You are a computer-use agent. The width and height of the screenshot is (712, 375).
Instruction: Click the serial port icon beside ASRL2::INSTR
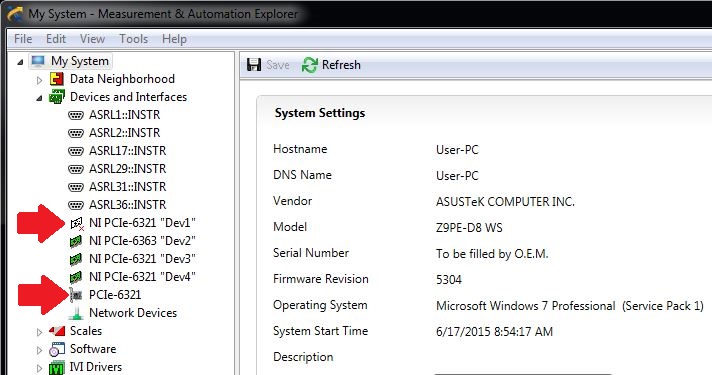pos(75,133)
